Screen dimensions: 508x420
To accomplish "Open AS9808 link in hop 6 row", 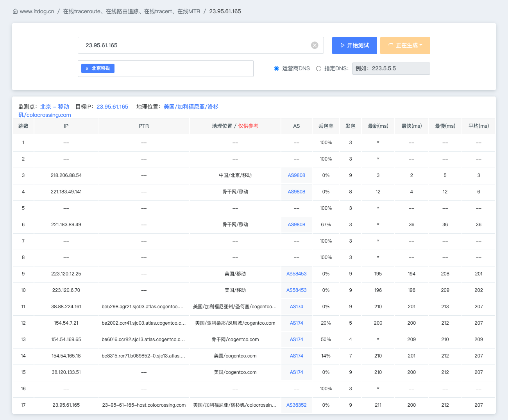I will (x=297, y=225).
